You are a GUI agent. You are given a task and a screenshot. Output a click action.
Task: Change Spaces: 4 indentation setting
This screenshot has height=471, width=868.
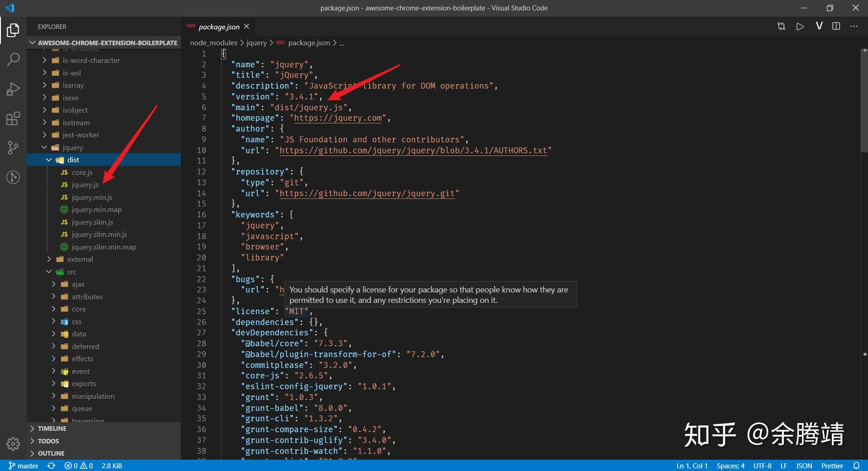[x=731, y=466]
